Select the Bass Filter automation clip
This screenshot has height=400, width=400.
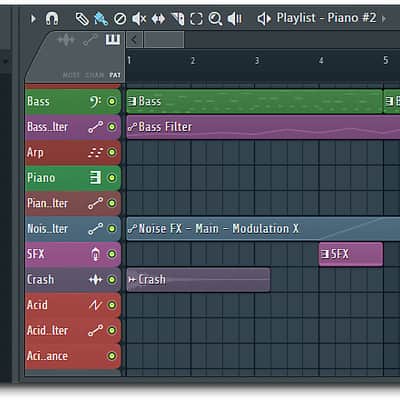(x=263, y=127)
